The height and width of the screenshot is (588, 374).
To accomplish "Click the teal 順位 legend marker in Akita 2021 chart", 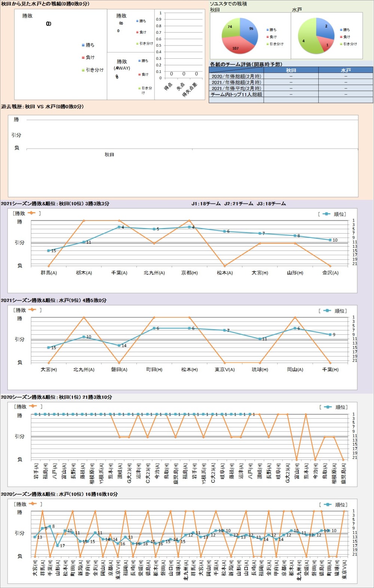I will click(326, 214).
